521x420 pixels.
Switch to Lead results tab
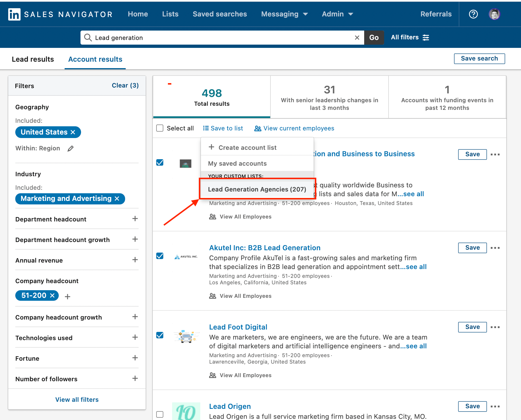tap(33, 59)
